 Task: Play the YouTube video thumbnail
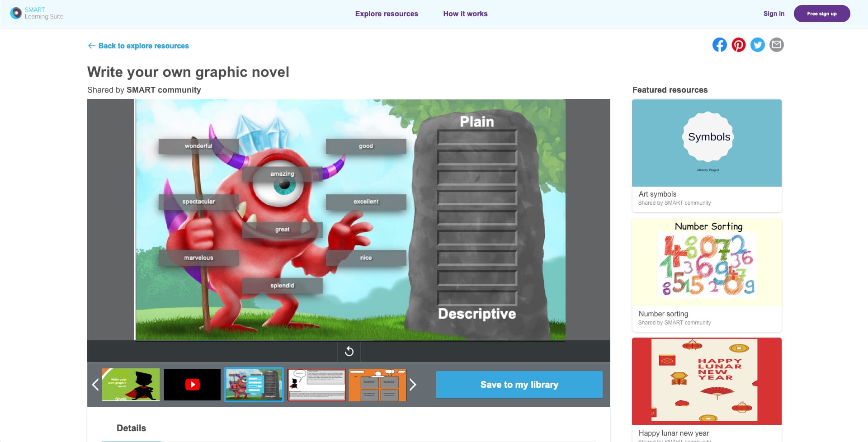[192, 385]
